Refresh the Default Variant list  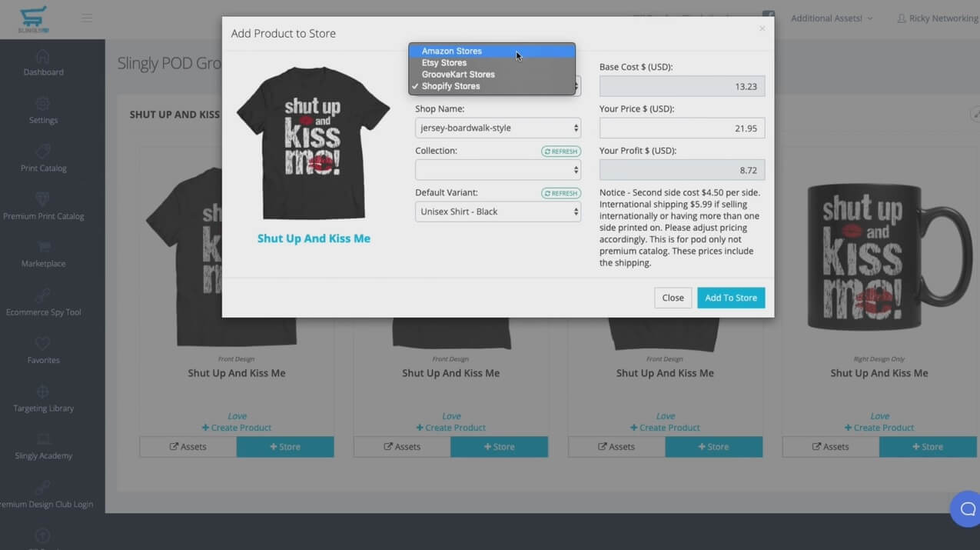coord(561,193)
